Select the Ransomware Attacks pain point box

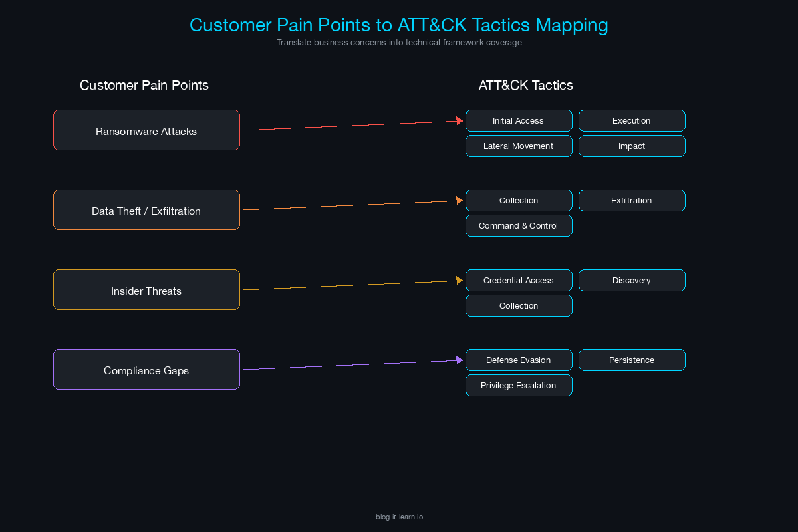[x=146, y=130]
